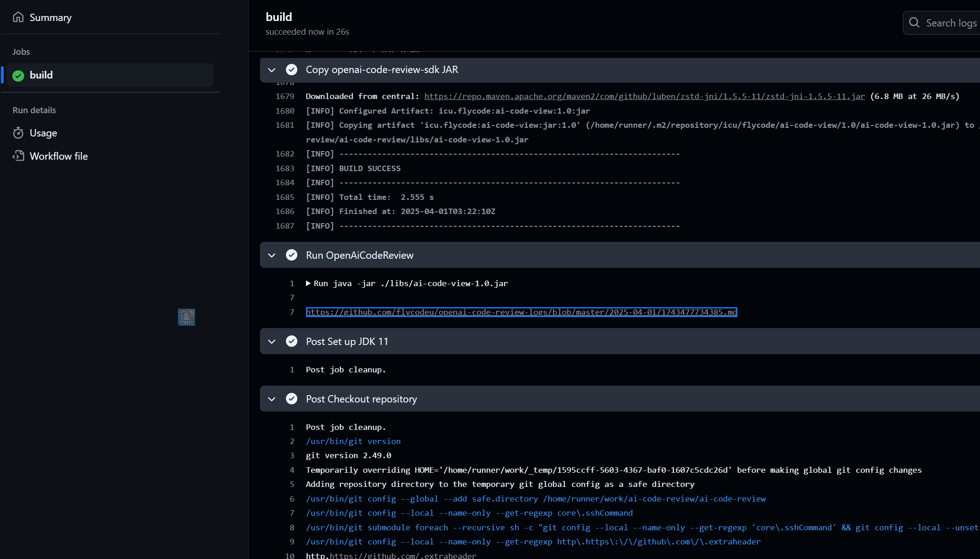980x559 pixels.
Task: Click the 'extraheader' get-regexp command line
Action: point(533,542)
